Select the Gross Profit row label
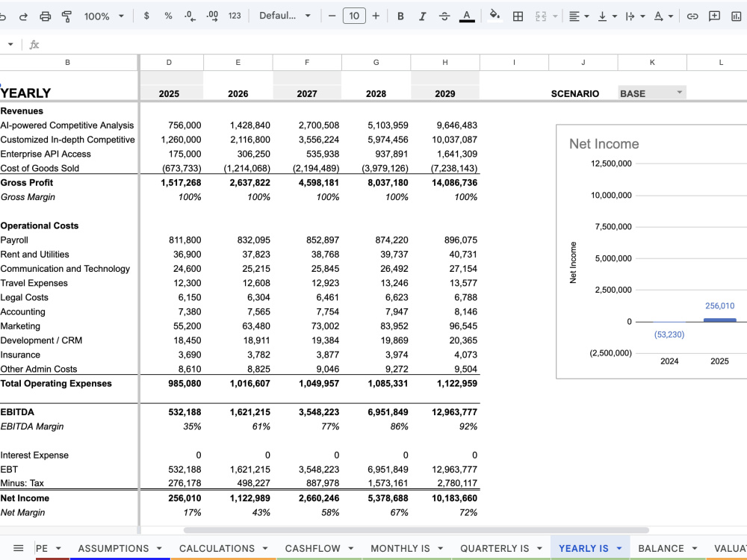Screen dimensions: 747x560 [x=27, y=182]
